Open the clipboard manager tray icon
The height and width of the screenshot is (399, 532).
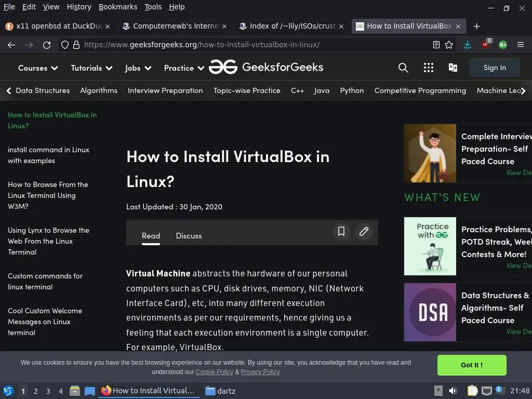click(472, 391)
